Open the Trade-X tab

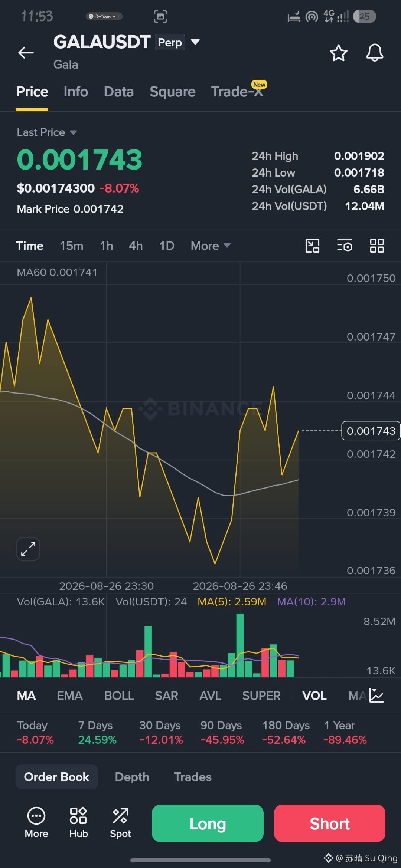coord(238,91)
